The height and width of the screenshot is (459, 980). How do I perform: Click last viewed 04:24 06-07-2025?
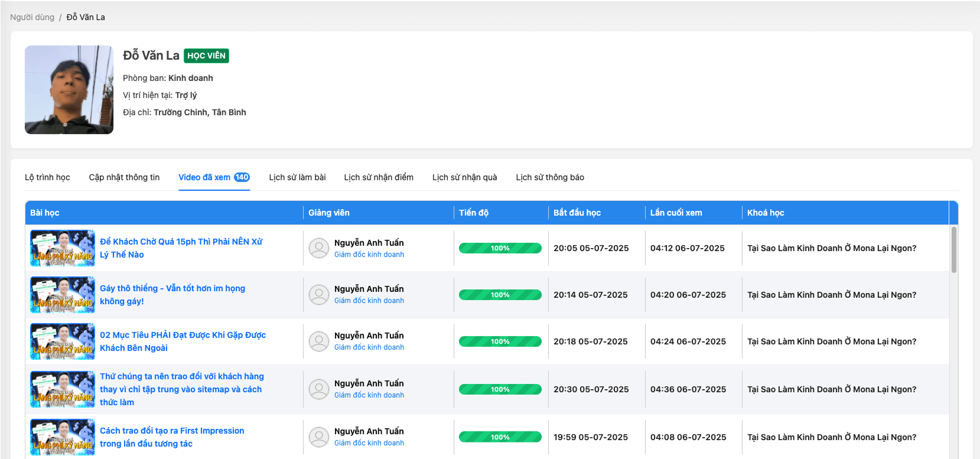pos(688,341)
